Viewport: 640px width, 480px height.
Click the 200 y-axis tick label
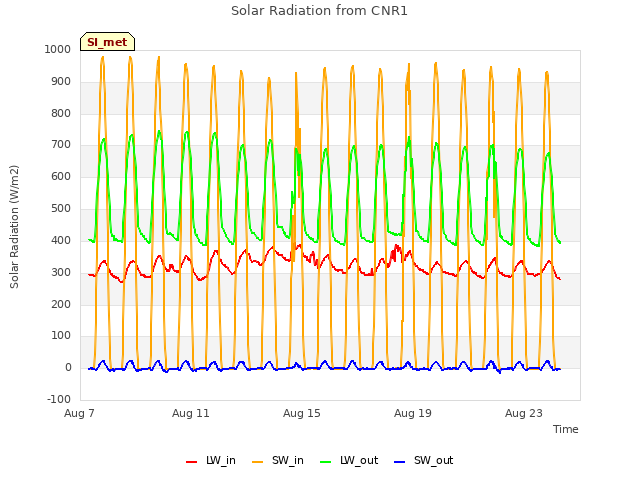(61, 304)
